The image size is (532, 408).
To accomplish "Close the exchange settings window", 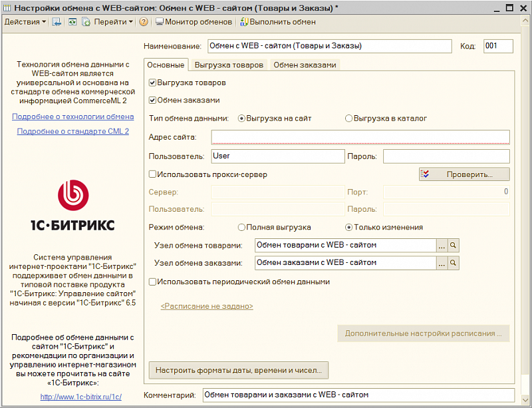I will click(523, 8).
